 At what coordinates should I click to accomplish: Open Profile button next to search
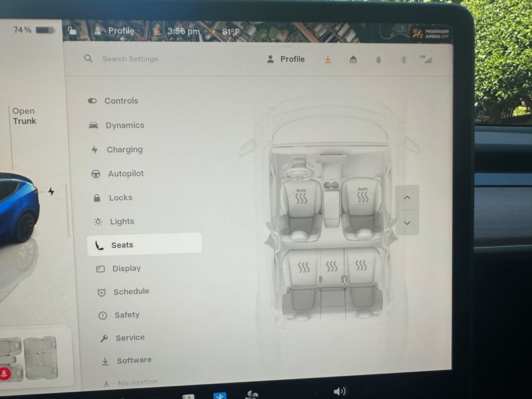[x=285, y=59]
